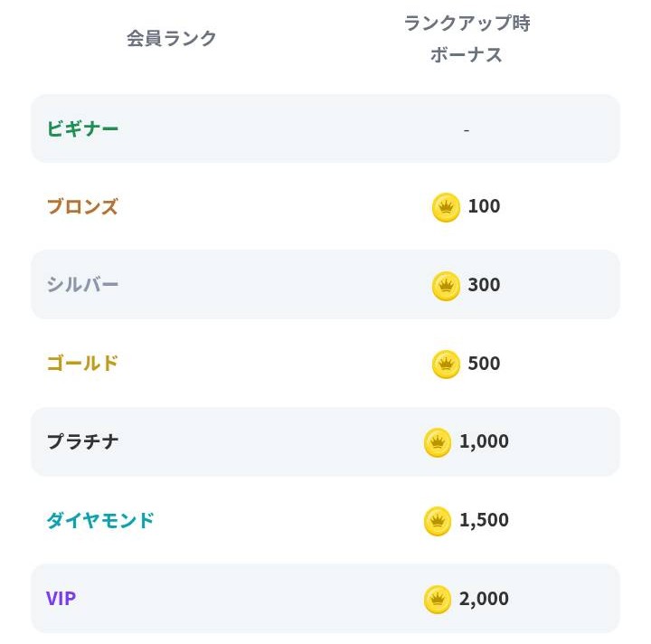Select the ビギナー rank label

click(x=83, y=128)
